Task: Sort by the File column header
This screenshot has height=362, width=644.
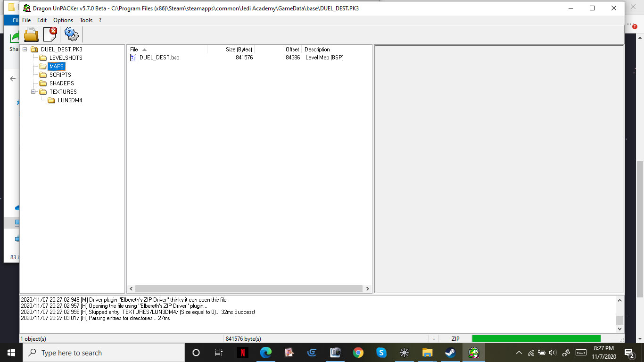Action: point(167,49)
